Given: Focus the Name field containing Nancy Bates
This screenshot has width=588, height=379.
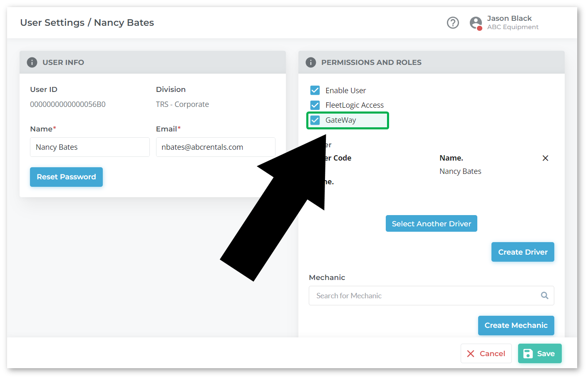Looking at the screenshot, I should pyautogui.click(x=89, y=147).
